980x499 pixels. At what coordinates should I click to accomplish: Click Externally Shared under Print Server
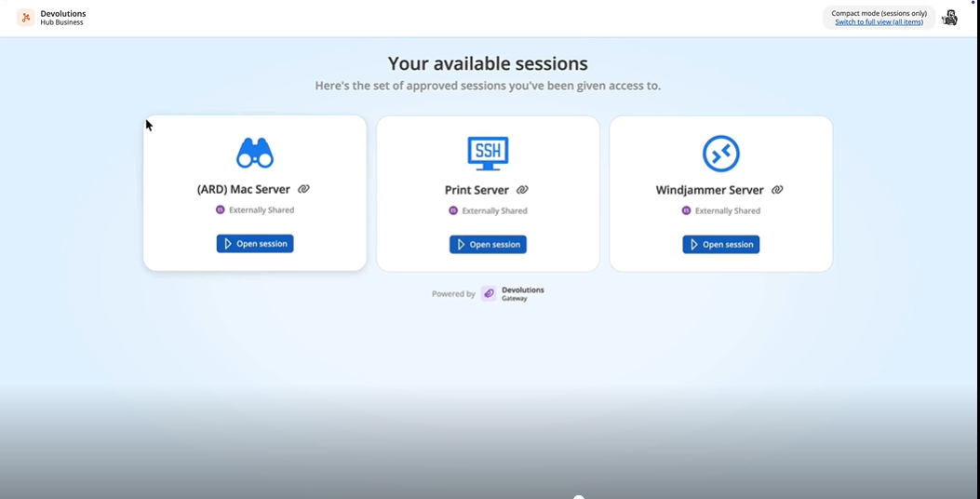coord(494,210)
